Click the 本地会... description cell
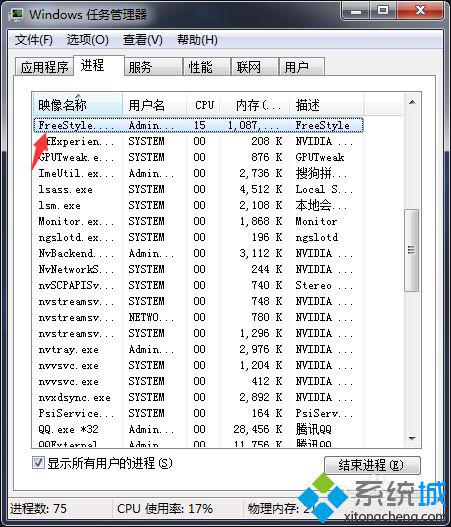 pyautogui.click(x=321, y=205)
